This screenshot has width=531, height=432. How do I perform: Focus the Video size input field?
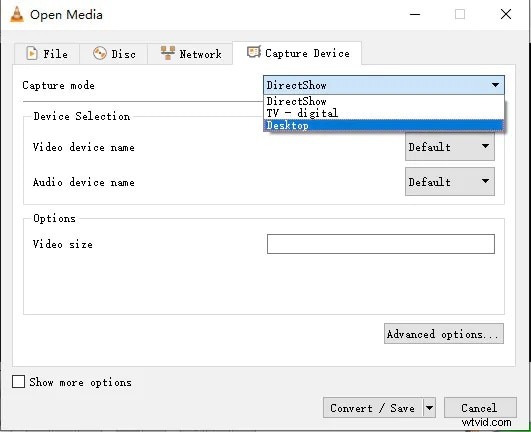pos(381,244)
